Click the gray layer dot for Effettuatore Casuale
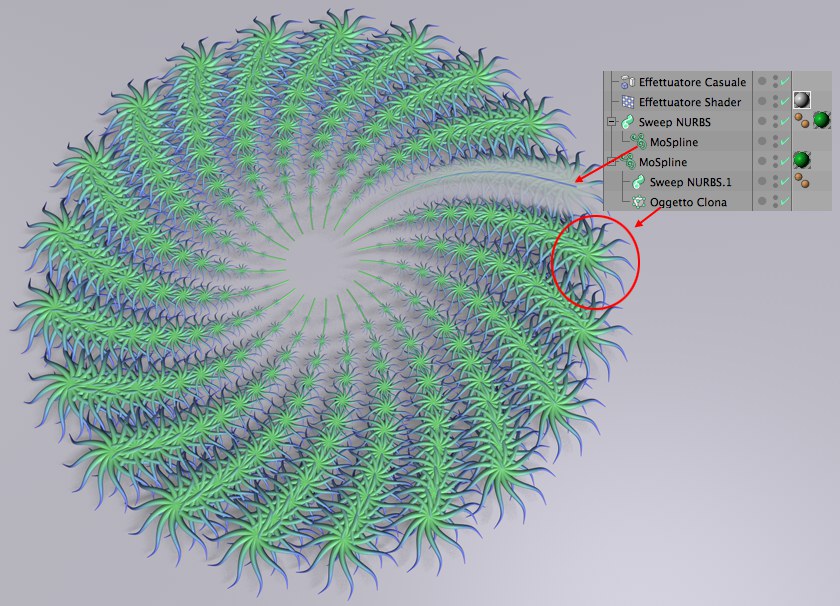Image resolution: width=840 pixels, height=606 pixels. point(762,81)
